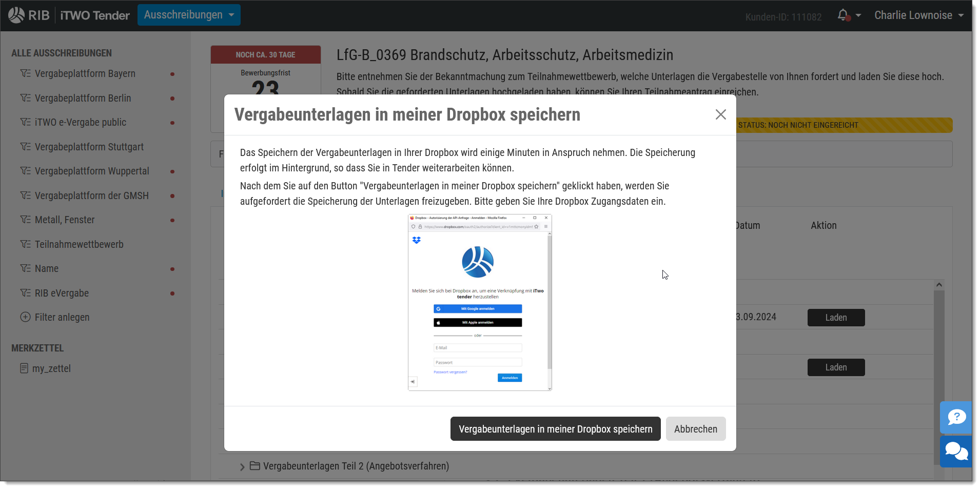The width and height of the screenshot is (980, 489).
Task: Click filter icon beside Vergabeplattform Berlin
Action: click(25, 98)
